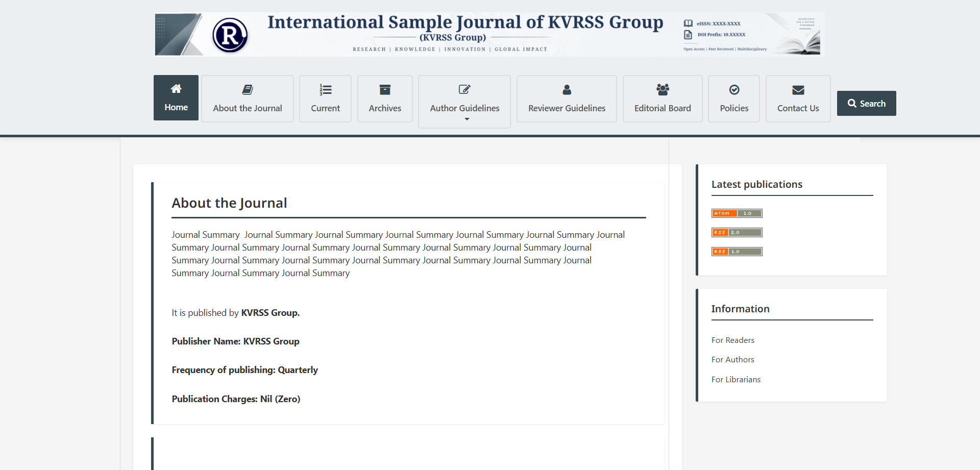Open the Atom 1.0 feed badge

coord(737,213)
